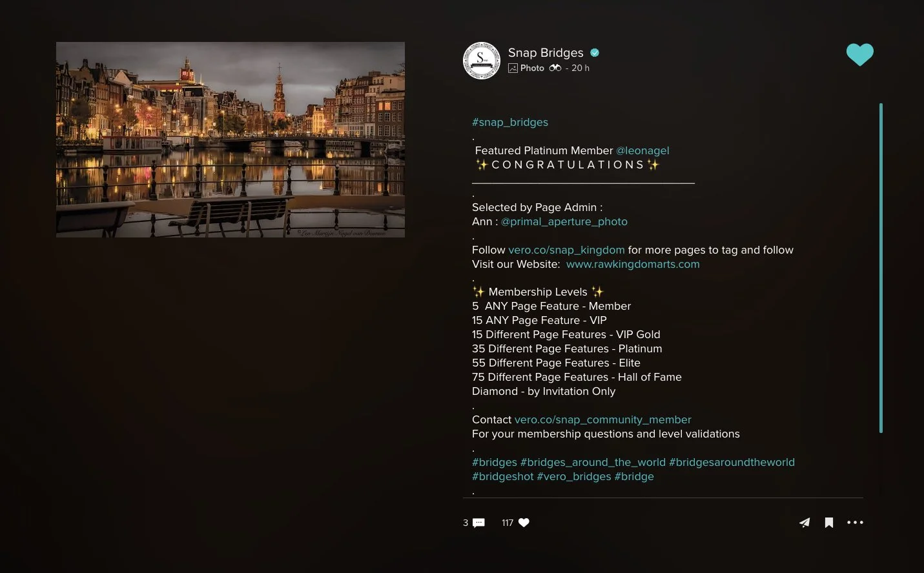Screen dimensions: 924x573
Task: Open the Snap Bridges profile avatar
Action: (482, 61)
